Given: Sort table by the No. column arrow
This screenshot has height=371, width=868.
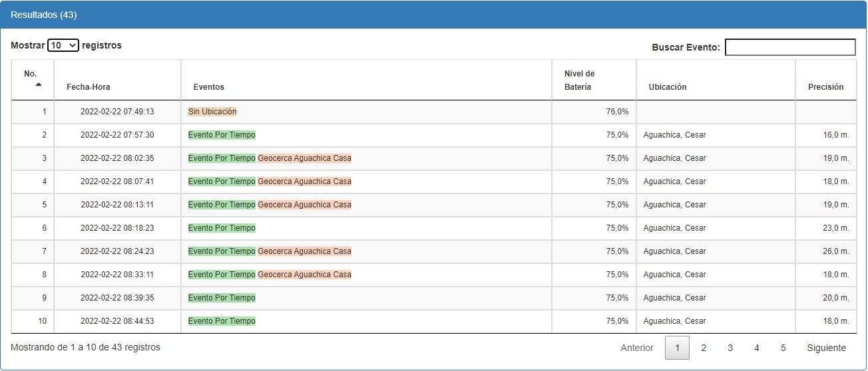Looking at the screenshot, I should 38,84.
